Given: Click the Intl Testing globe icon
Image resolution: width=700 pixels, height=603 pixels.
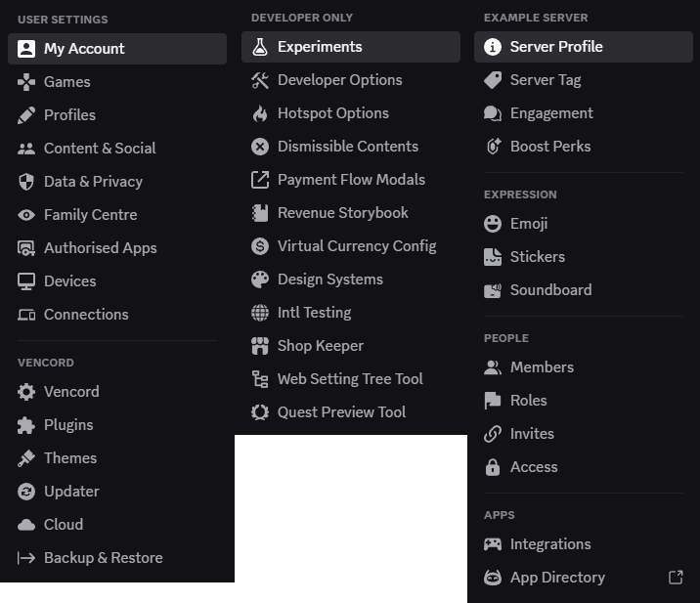Looking at the screenshot, I should tap(260, 313).
